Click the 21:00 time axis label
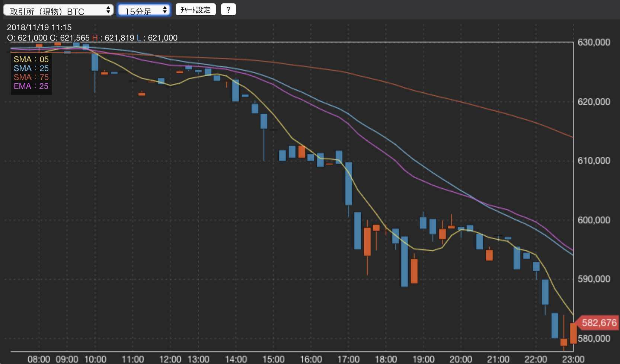 [498, 359]
